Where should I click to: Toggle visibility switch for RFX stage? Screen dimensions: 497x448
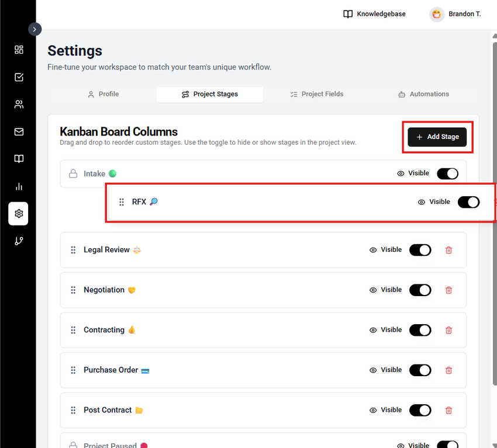(468, 202)
